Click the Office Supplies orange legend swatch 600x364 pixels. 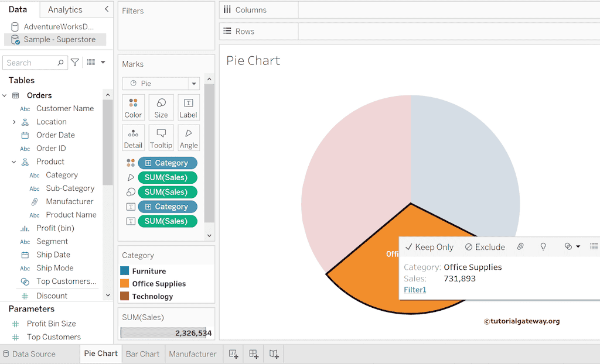click(124, 284)
